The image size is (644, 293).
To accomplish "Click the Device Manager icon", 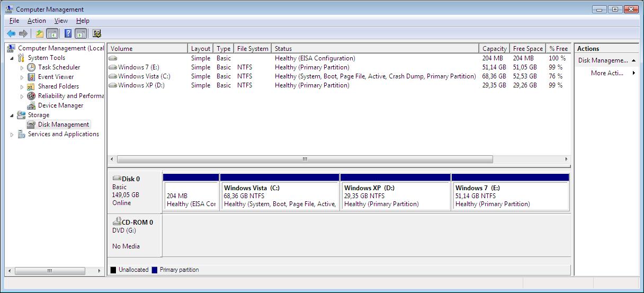I will coord(31,105).
